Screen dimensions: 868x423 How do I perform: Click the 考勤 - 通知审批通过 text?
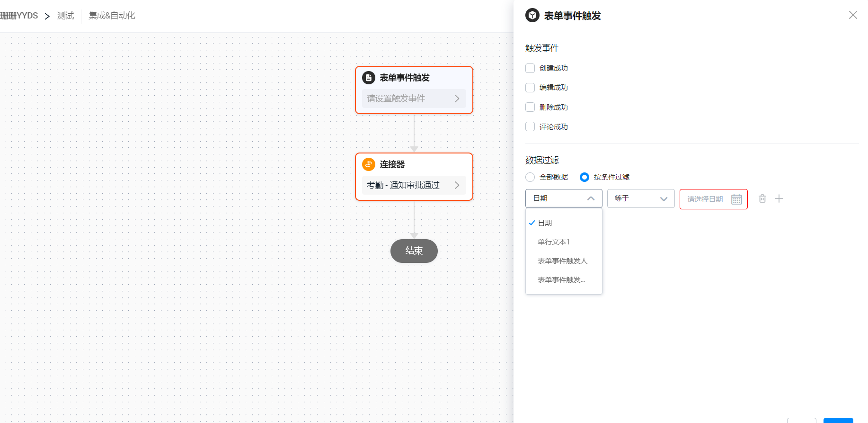403,185
